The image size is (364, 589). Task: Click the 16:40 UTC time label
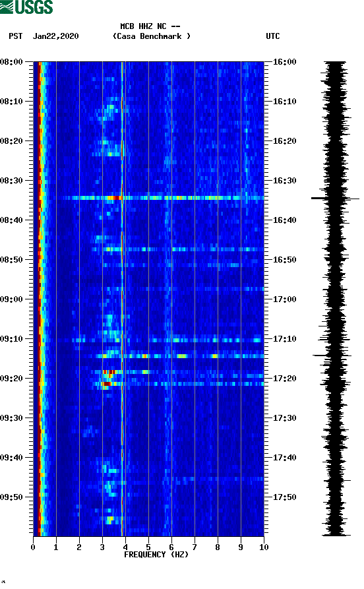click(284, 220)
